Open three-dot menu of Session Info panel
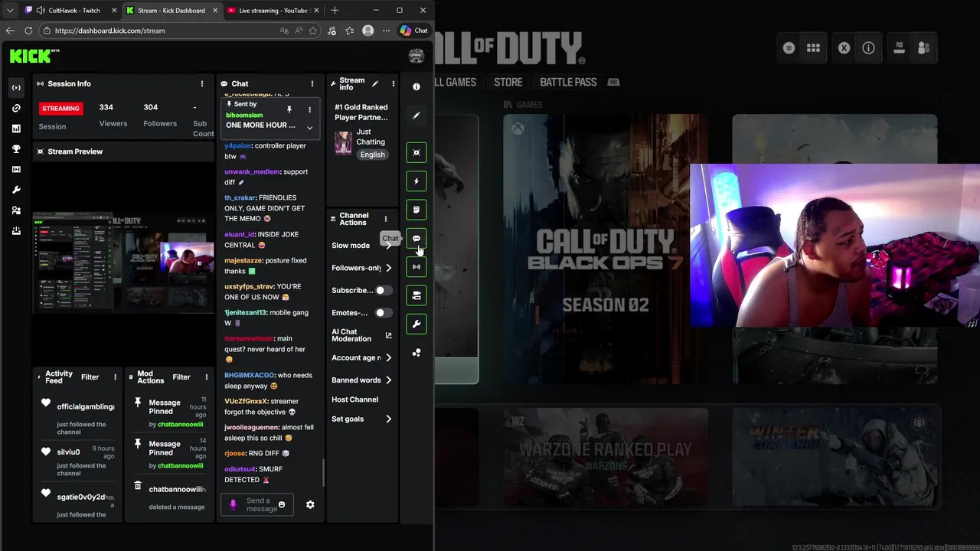Viewport: 980px width, 551px height. (202, 83)
